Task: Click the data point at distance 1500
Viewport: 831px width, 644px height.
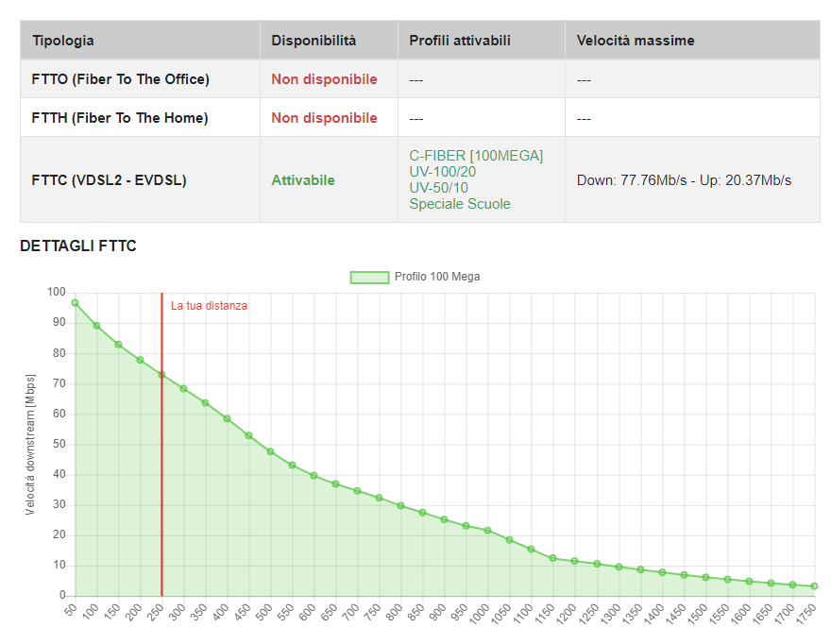Action: pos(705,577)
